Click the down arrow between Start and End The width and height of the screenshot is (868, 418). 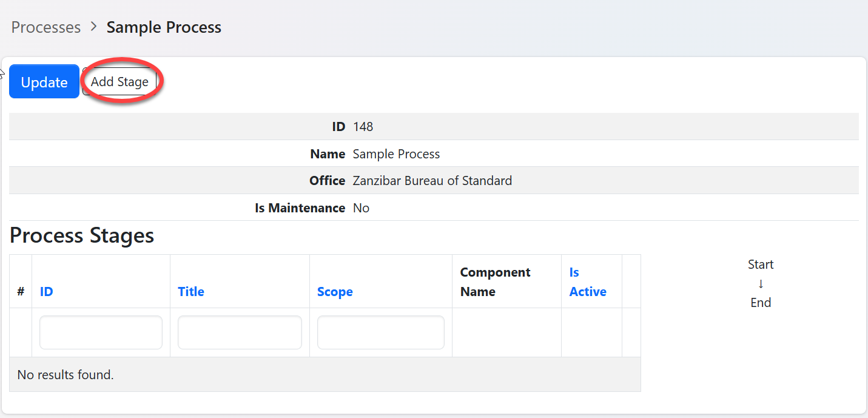coord(761,284)
